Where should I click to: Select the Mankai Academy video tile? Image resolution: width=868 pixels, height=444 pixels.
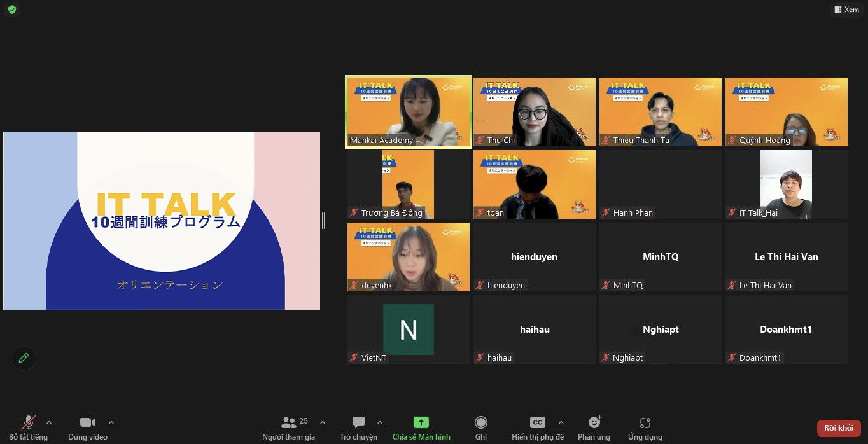[x=408, y=112]
